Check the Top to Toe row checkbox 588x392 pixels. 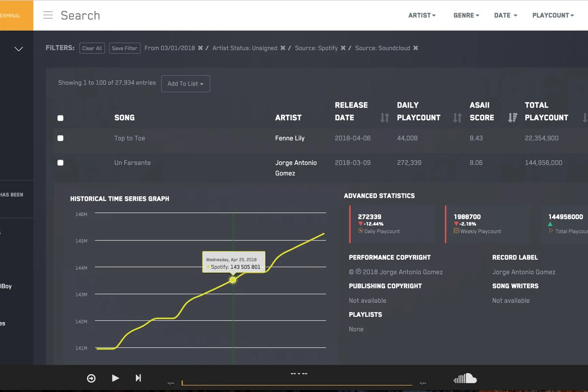(x=60, y=138)
